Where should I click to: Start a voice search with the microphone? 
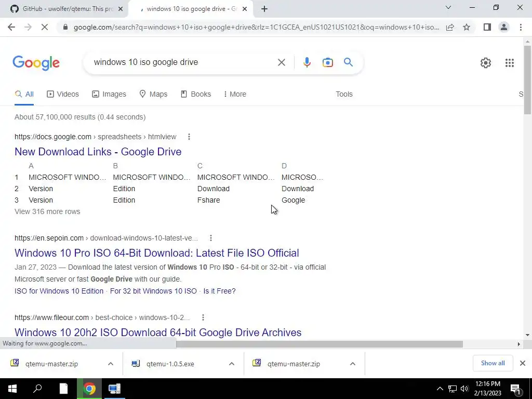coord(307,62)
